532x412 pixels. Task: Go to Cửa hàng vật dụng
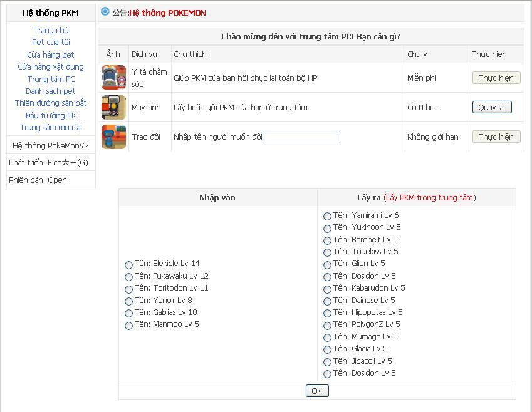tap(51, 67)
